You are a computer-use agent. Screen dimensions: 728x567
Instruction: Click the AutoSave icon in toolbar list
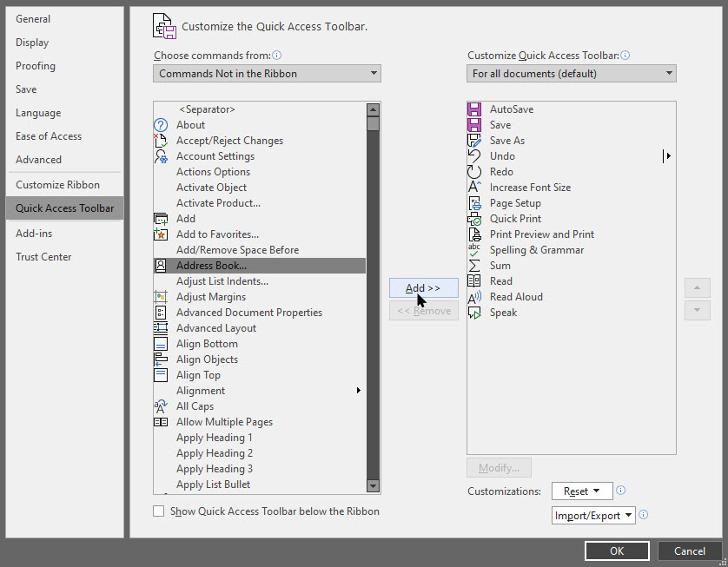474,109
